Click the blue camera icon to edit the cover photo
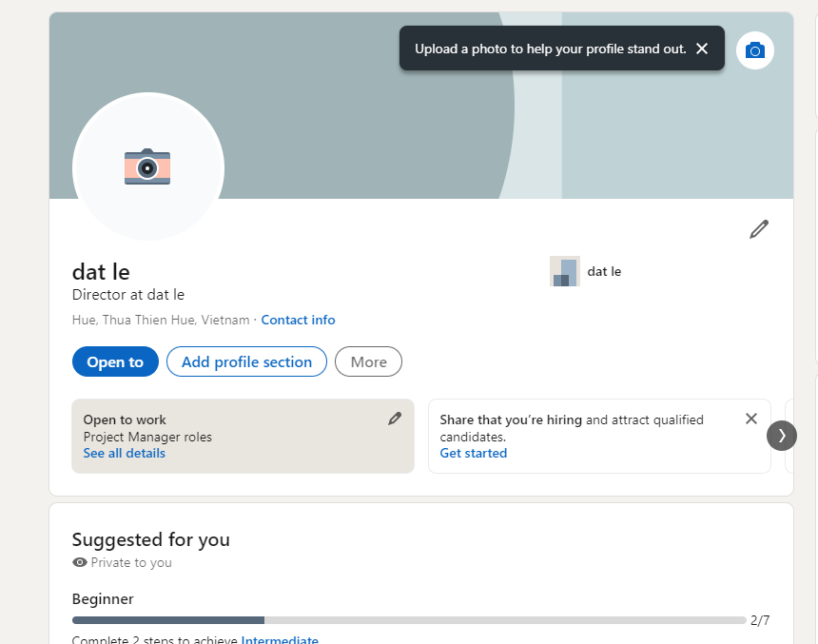 [x=755, y=50]
